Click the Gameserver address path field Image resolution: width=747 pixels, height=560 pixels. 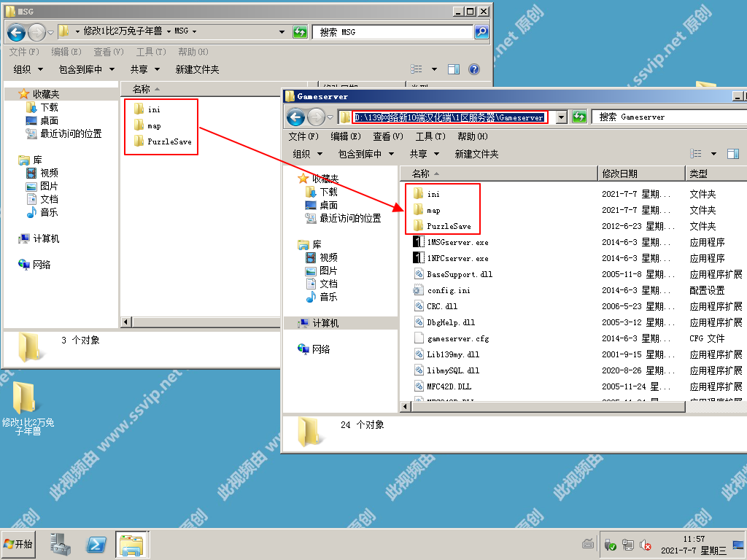[449, 117]
